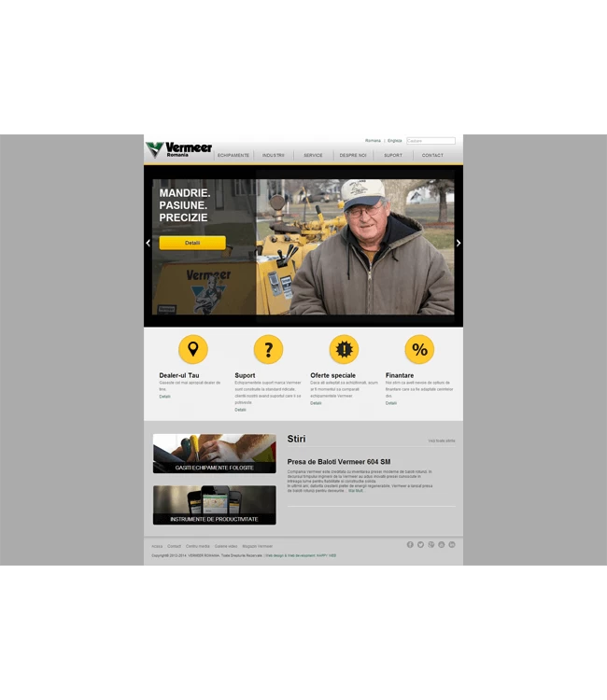The image size is (607, 700).
Task: Switch language to Romana
Action: (x=373, y=141)
